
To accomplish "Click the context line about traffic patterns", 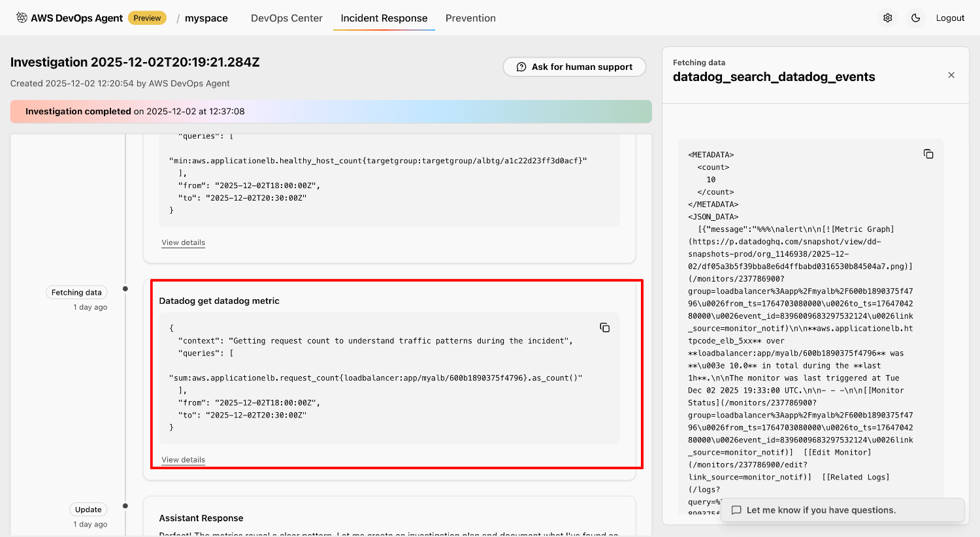I will pyautogui.click(x=376, y=341).
